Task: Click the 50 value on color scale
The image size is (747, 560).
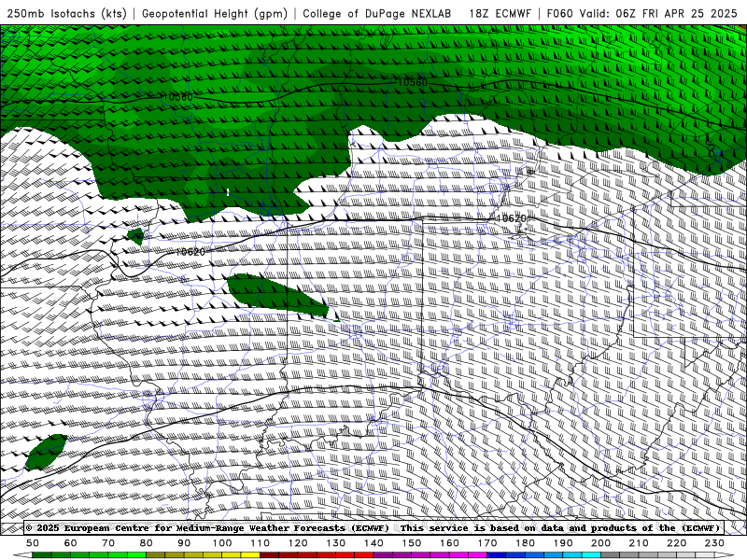Action: pos(33,543)
